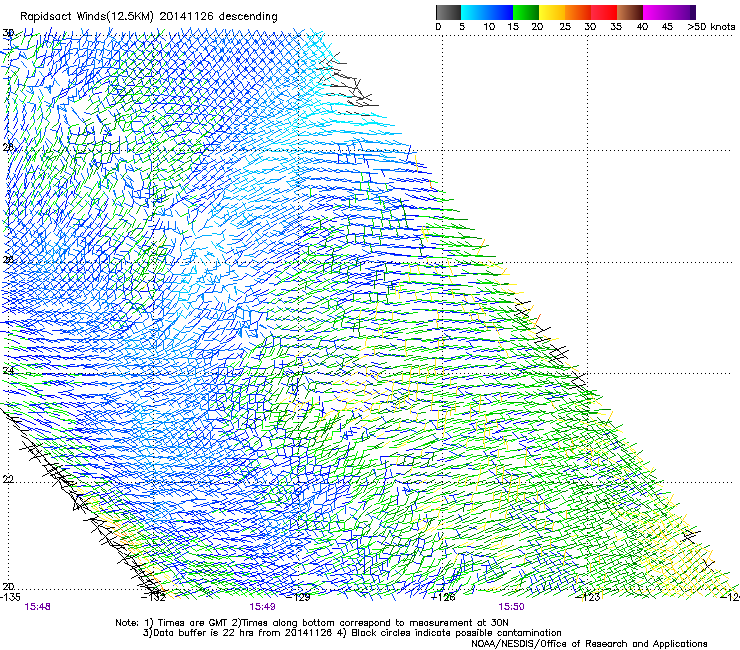Click the "0" legend scale label
The height and width of the screenshot is (650, 740).
point(438,27)
